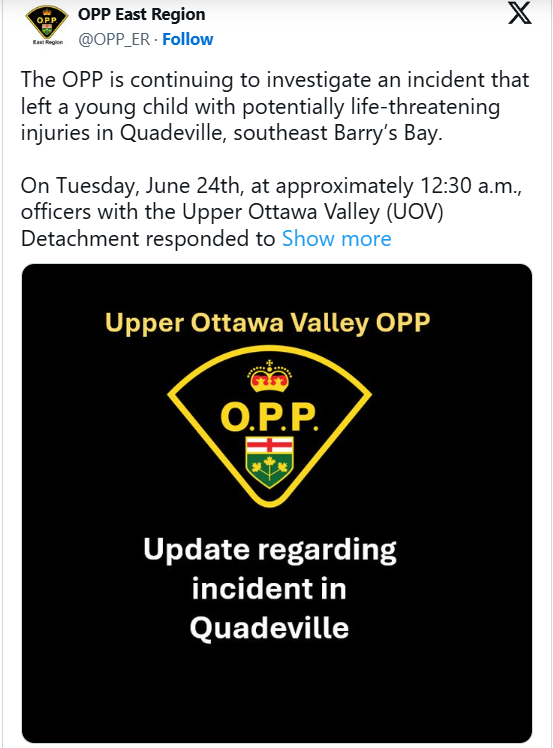The image size is (553, 748).
Task: Open the OPP East Region display name
Action: click(x=142, y=14)
